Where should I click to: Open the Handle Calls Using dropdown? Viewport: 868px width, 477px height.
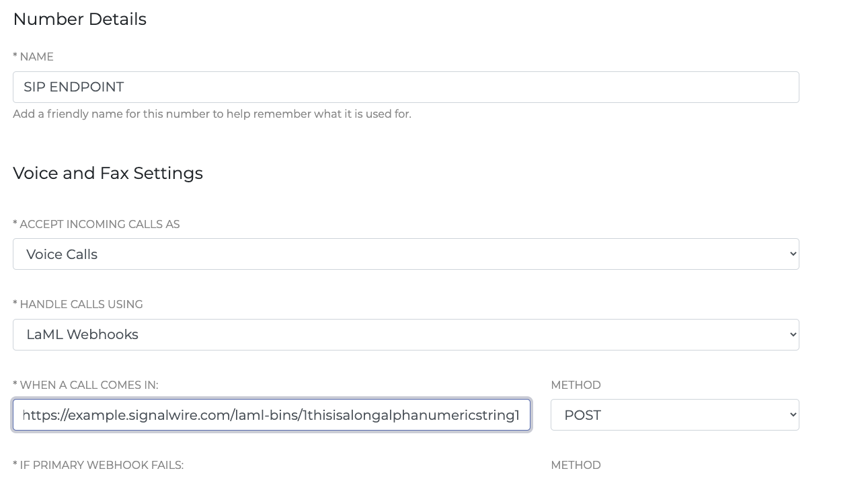coord(405,334)
